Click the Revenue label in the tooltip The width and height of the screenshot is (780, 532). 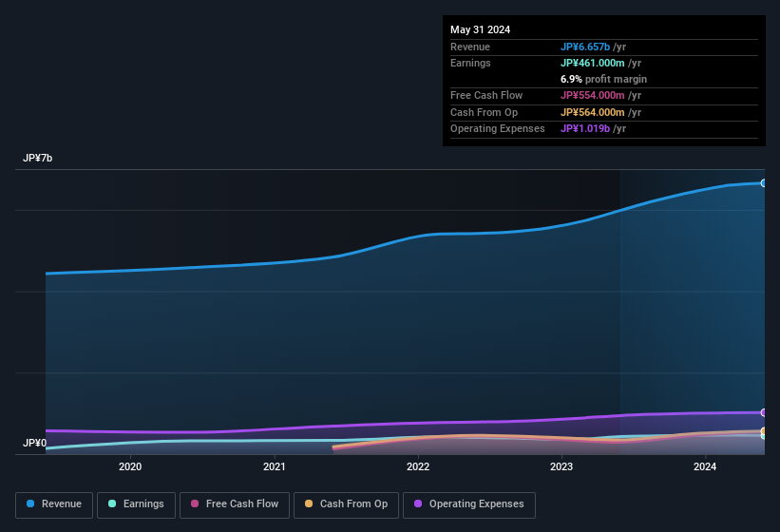click(470, 47)
